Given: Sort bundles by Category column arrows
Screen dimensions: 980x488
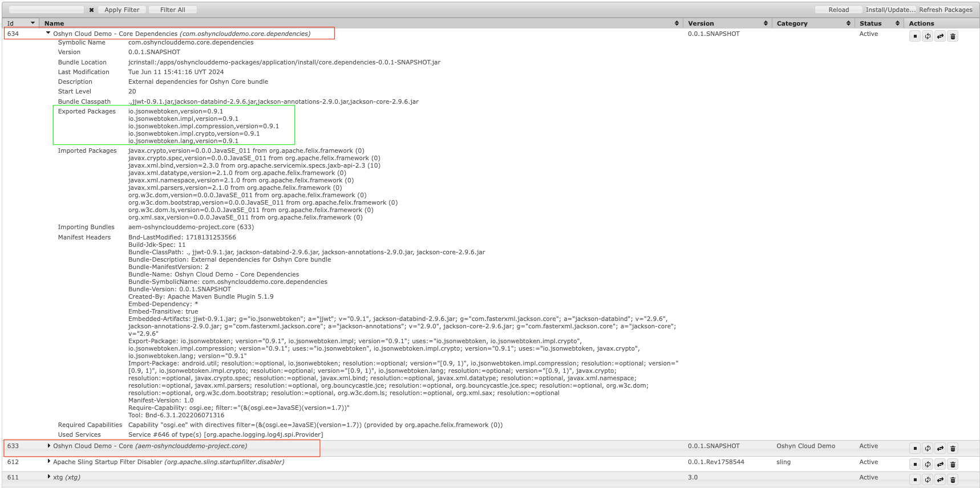Looking at the screenshot, I should (848, 23).
